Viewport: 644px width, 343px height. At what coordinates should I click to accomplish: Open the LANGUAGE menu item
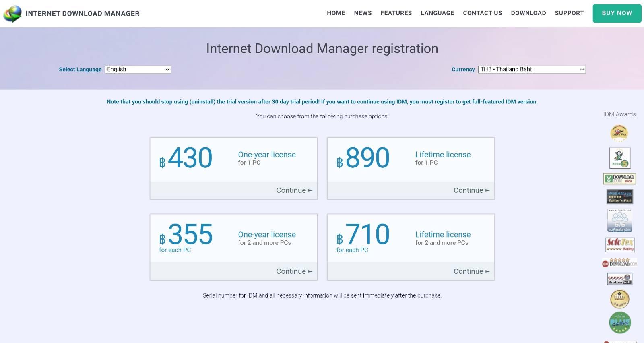(x=438, y=13)
